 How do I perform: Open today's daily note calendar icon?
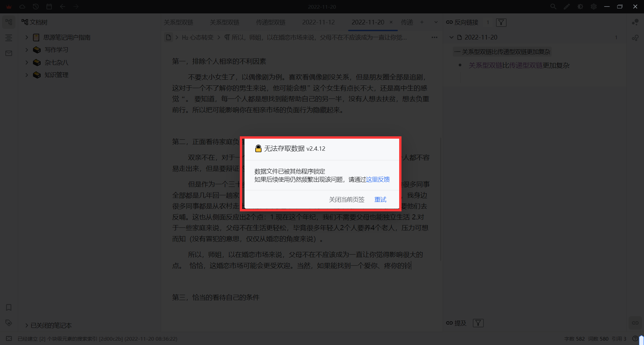(x=49, y=7)
